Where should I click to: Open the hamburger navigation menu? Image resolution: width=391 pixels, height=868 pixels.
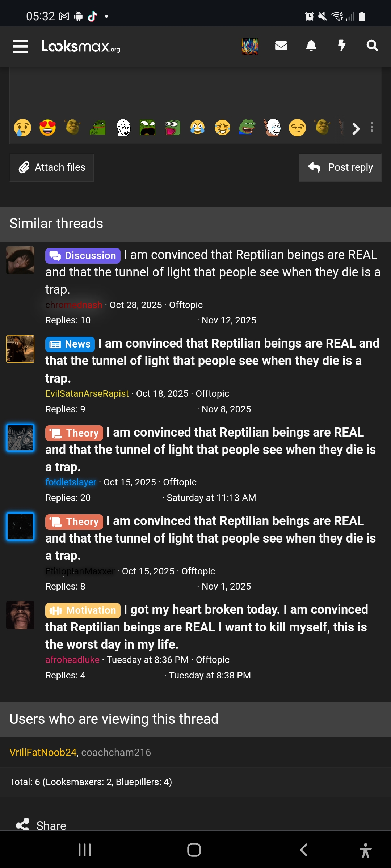tap(20, 46)
